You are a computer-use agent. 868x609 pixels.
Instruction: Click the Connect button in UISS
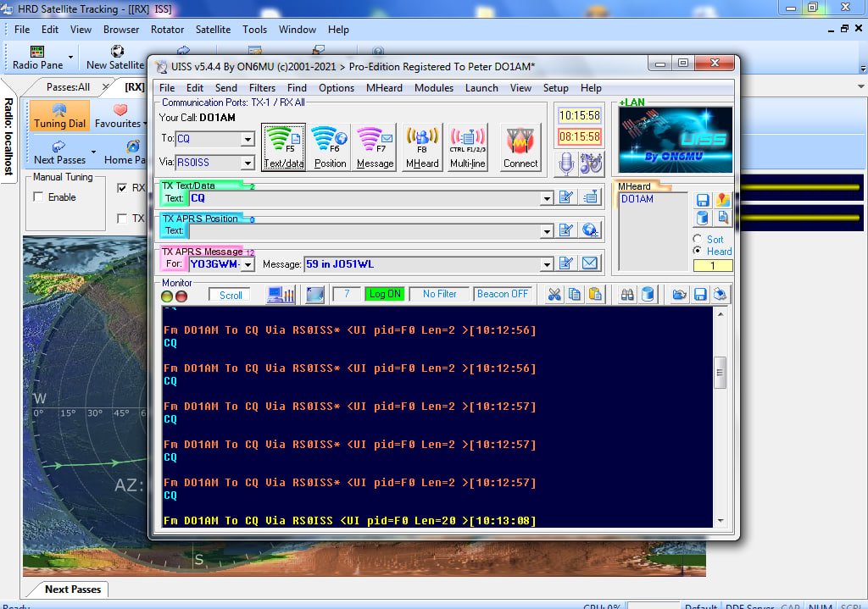coord(520,147)
